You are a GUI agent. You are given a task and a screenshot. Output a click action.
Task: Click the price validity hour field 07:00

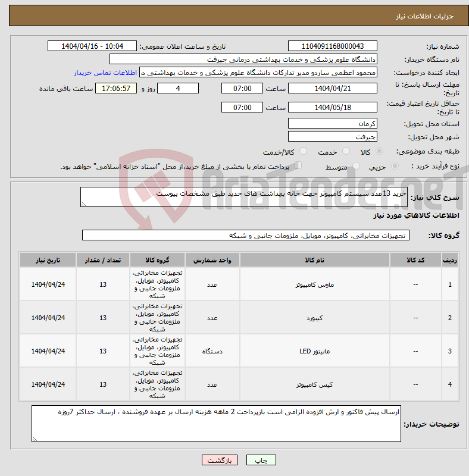click(242, 107)
